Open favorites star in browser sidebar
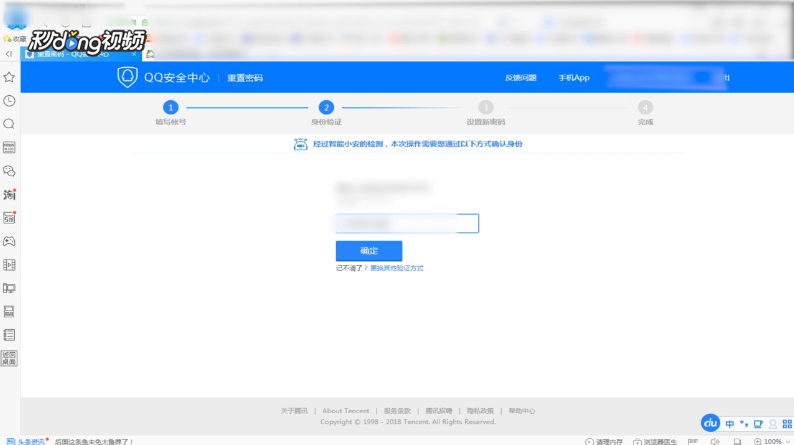The width and height of the screenshot is (794, 445). [9, 77]
